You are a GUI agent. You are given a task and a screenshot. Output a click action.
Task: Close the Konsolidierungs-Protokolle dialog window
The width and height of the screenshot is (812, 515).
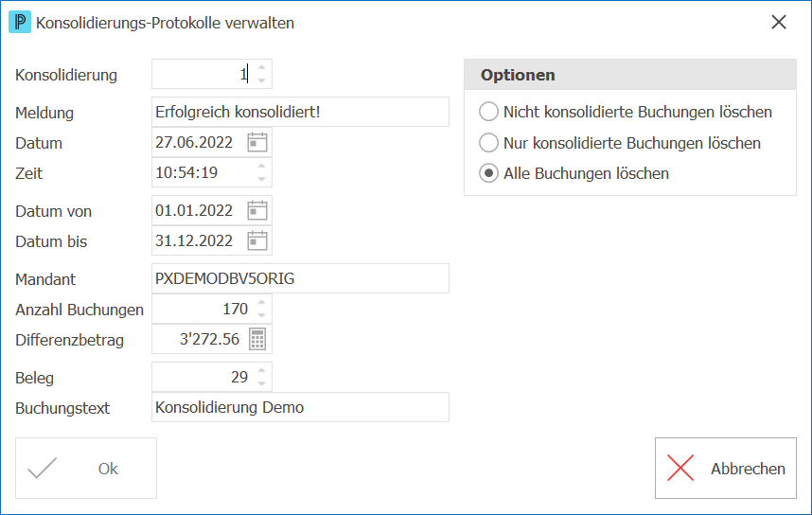779,23
